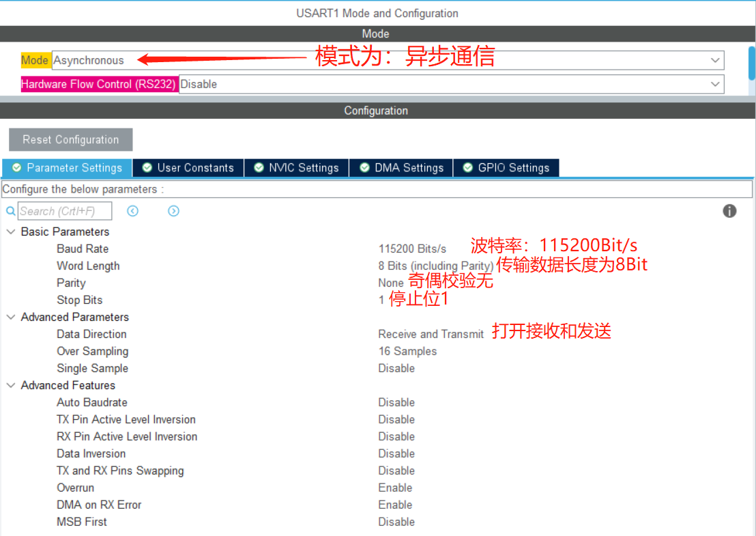
Task: Click the Reset Configuration button
Action: pos(71,139)
